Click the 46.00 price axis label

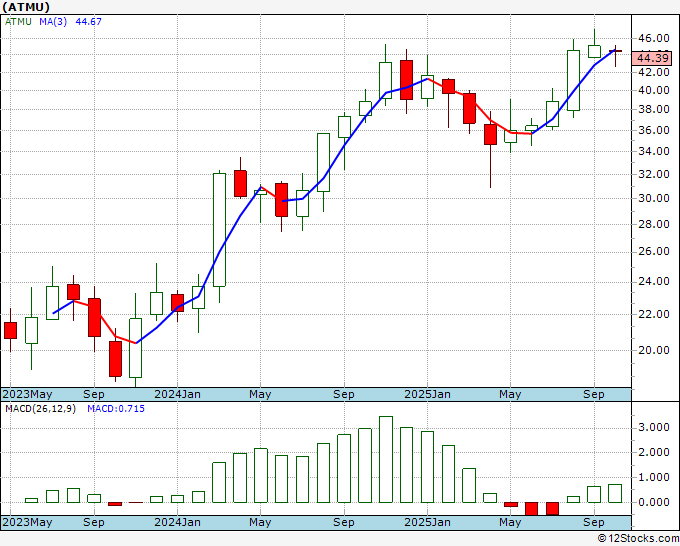(x=654, y=38)
